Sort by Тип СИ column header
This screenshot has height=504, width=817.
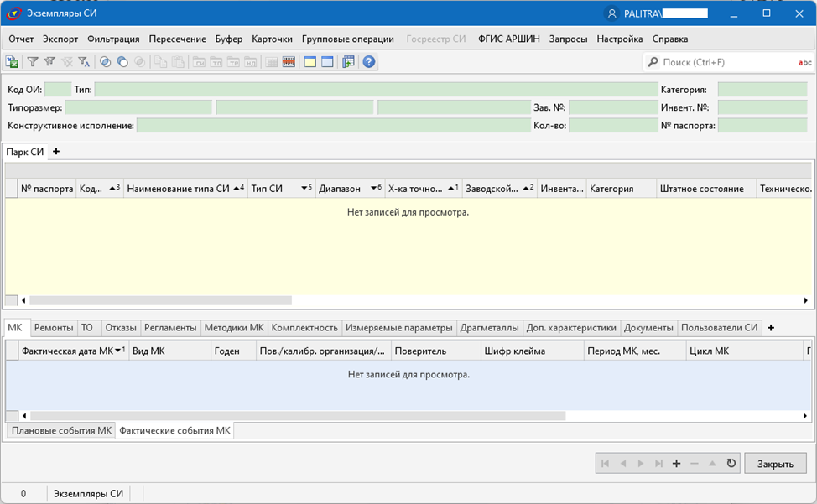[281, 189]
